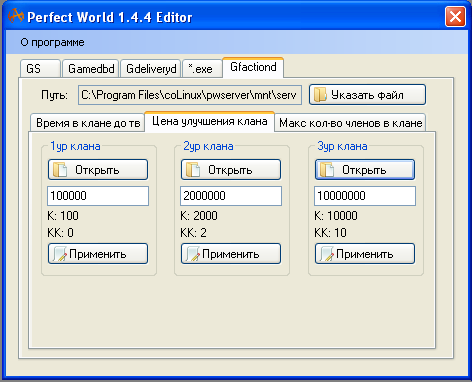The width and height of the screenshot is (472, 382).
Task: Click the K: 2000 label
Action: (199, 216)
